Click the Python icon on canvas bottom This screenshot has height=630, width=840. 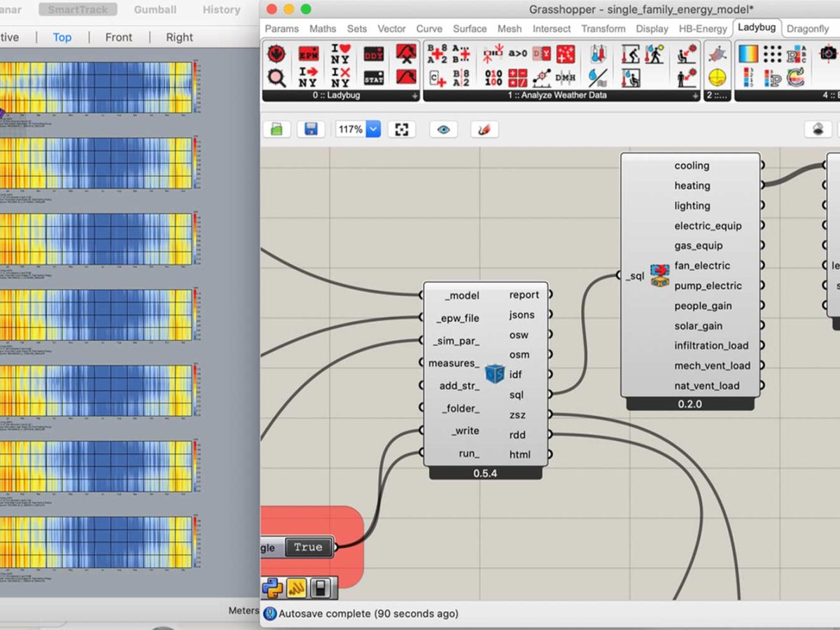point(272,588)
